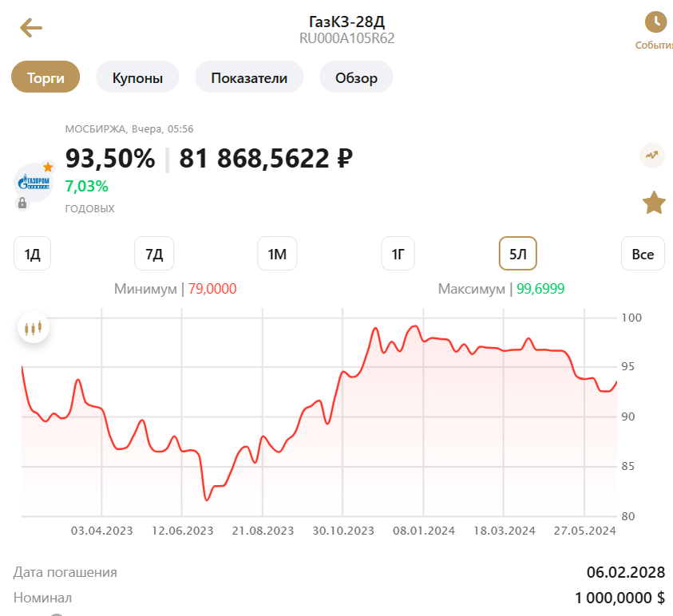Open the События clock icon

(x=655, y=22)
